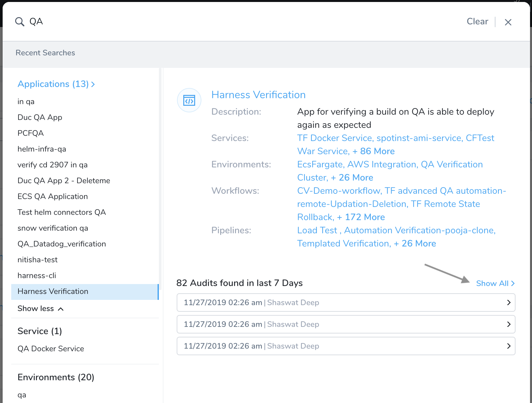Image resolution: width=532 pixels, height=403 pixels.
Task: Click the search magnifier icon
Action: click(20, 22)
